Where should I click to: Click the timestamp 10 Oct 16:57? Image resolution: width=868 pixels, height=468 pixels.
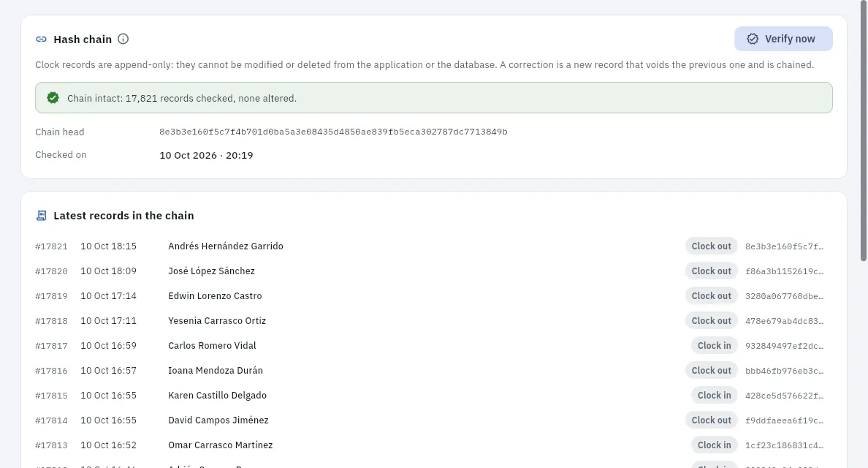tap(108, 371)
